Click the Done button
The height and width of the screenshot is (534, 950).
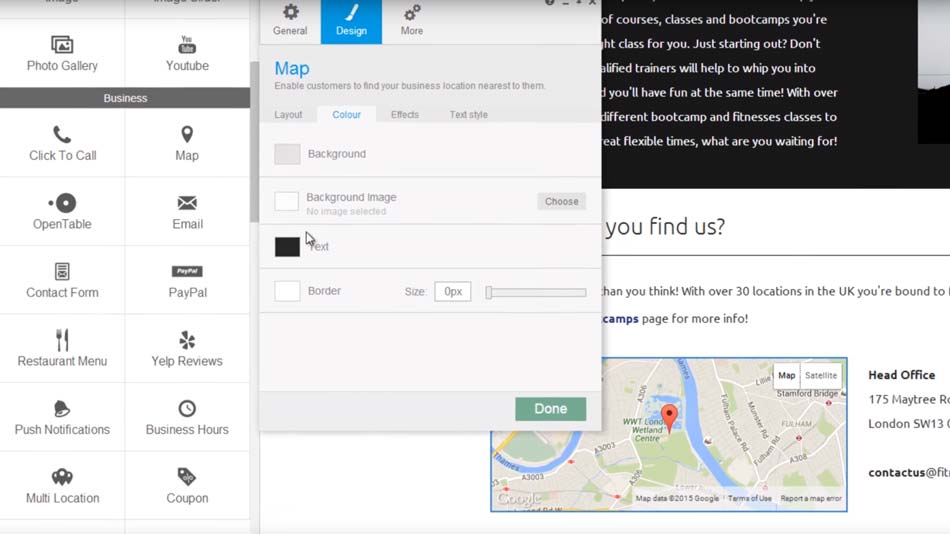[551, 409]
